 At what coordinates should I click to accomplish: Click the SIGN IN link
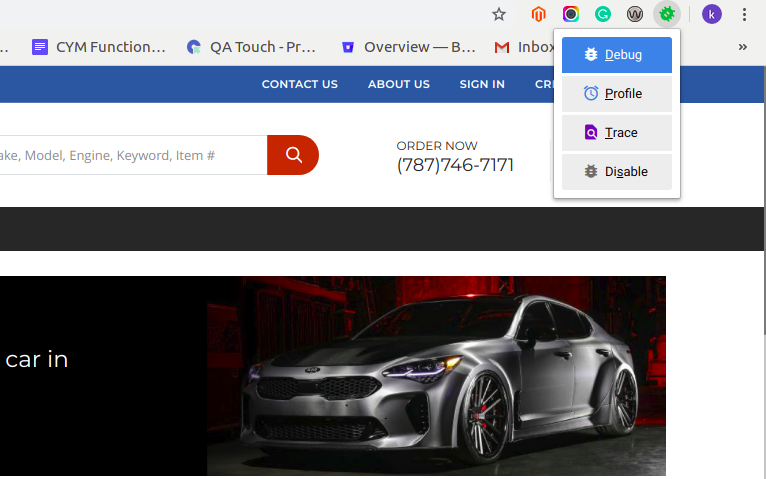[482, 84]
